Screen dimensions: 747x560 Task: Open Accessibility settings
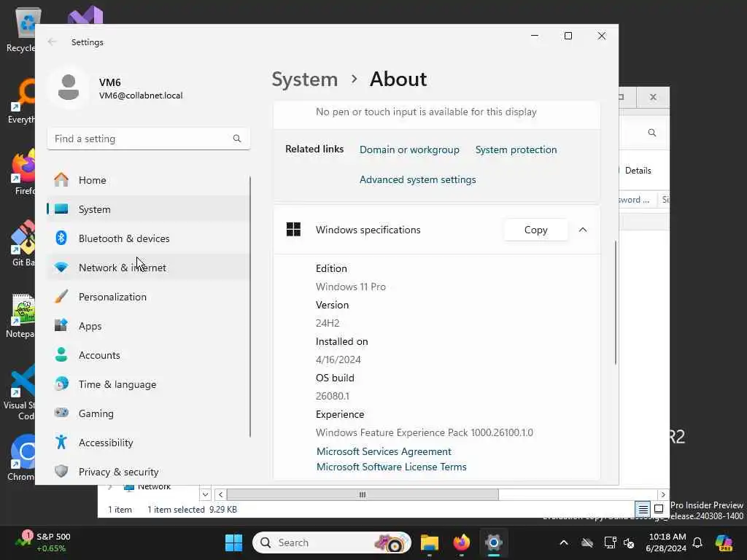point(147,443)
